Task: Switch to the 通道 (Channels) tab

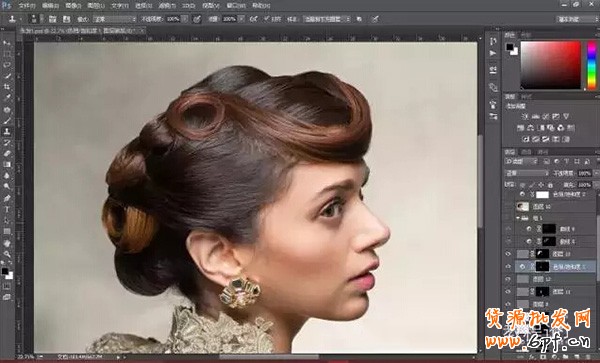Action: coord(526,152)
